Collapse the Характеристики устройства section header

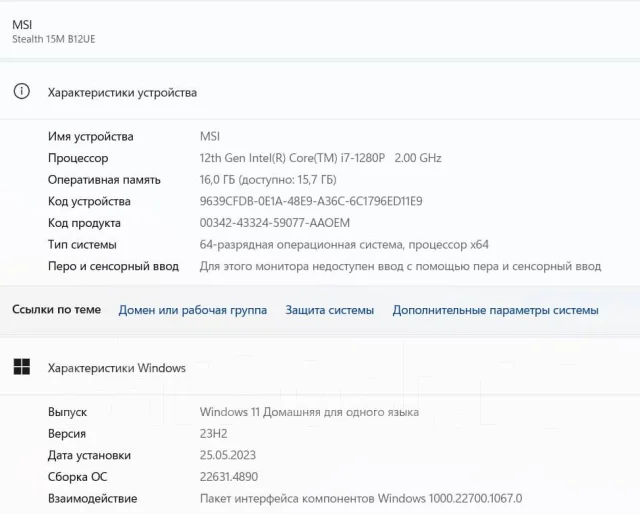(x=320, y=92)
